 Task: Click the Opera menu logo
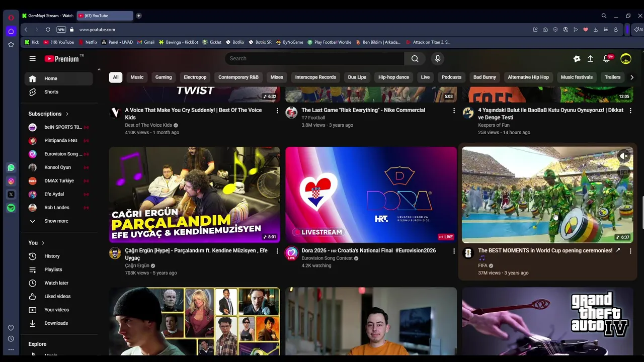click(11, 18)
